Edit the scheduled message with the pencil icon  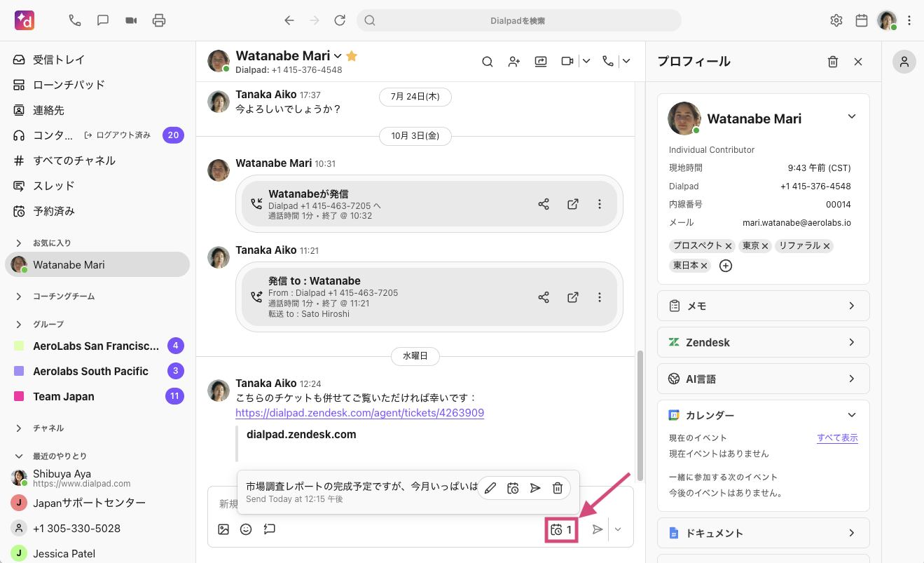490,487
